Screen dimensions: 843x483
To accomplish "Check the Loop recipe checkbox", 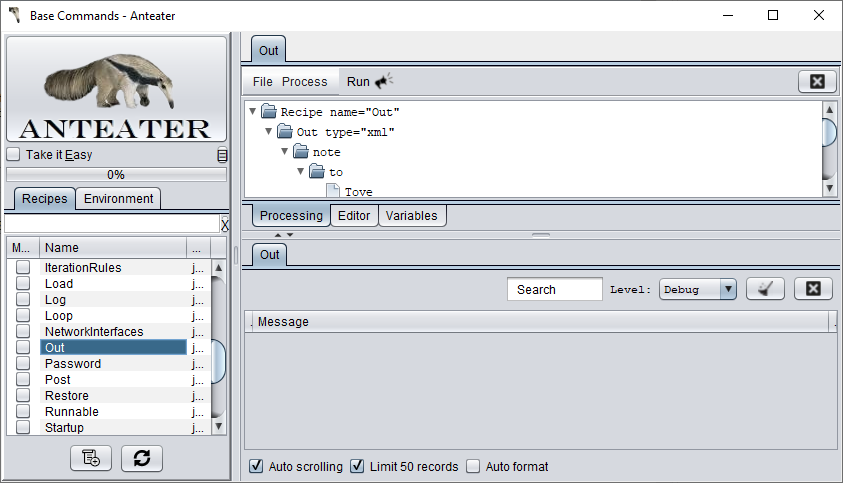I will click(23, 315).
